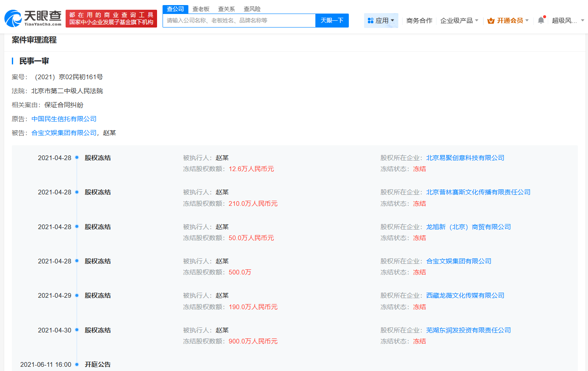The width and height of the screenshot is (588, 371).
Task: Click the 商务合作 menu item
Action: [x=419, y=20]
